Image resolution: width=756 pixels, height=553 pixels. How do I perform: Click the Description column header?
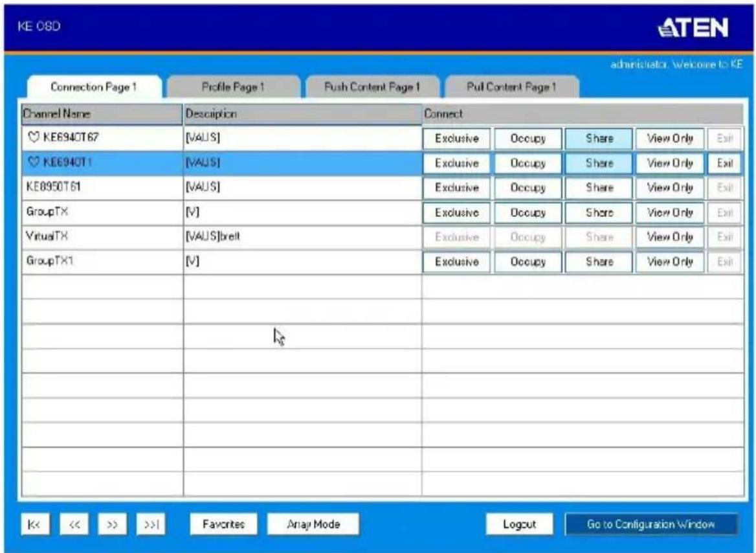click(x=302, y=115)
